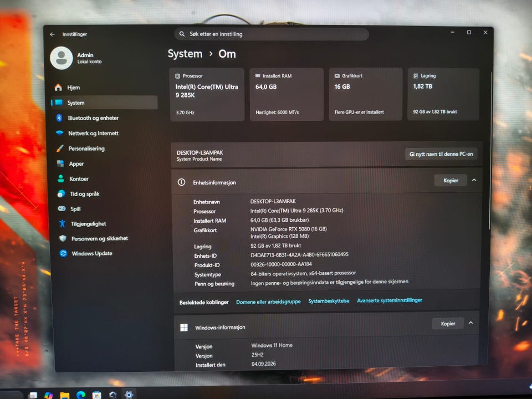This screenshot has width=532, height=399.
Task: Launch Microsoft Edge from the taskbar
Action: [81, 395]
